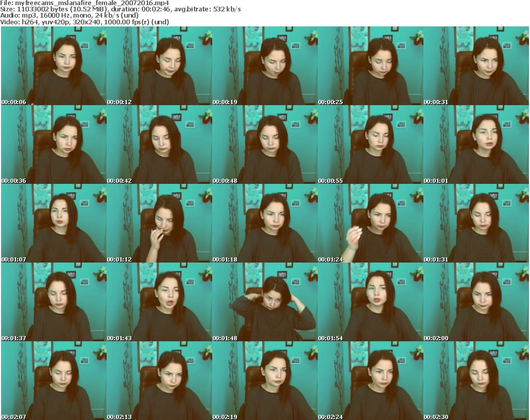This screenshot has height=420, width=530.
Task: Click the frame stamped 00:01:01
Action: 476,144
